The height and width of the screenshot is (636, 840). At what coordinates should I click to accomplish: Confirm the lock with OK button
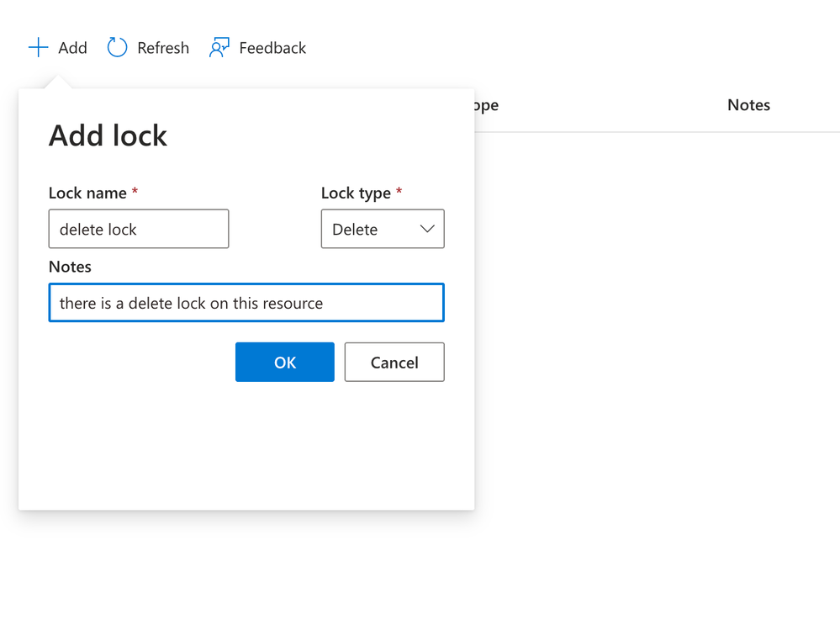click(285, 363)
